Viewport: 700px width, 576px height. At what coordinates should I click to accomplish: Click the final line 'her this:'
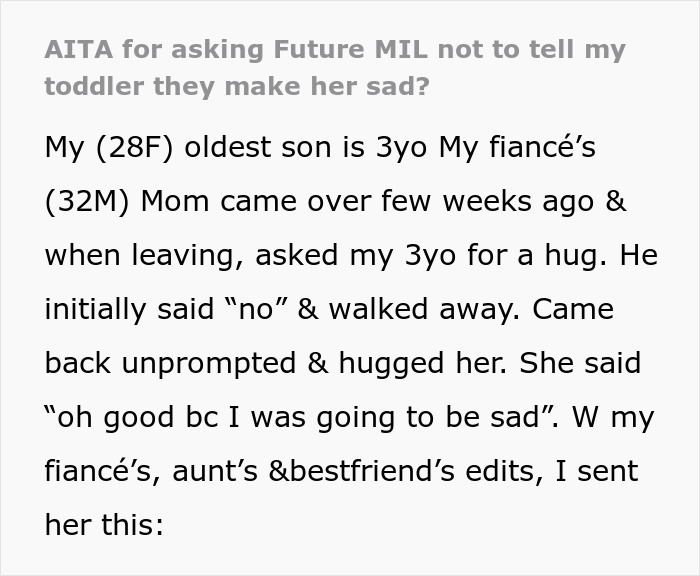tap(104, 524)
